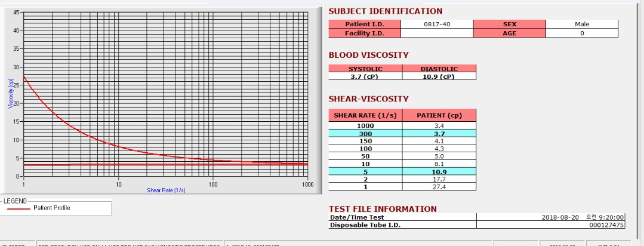This screenshot has height=246, width=644.
Task: Click the Patient Profile legend entry
Action: click(52, 208)
